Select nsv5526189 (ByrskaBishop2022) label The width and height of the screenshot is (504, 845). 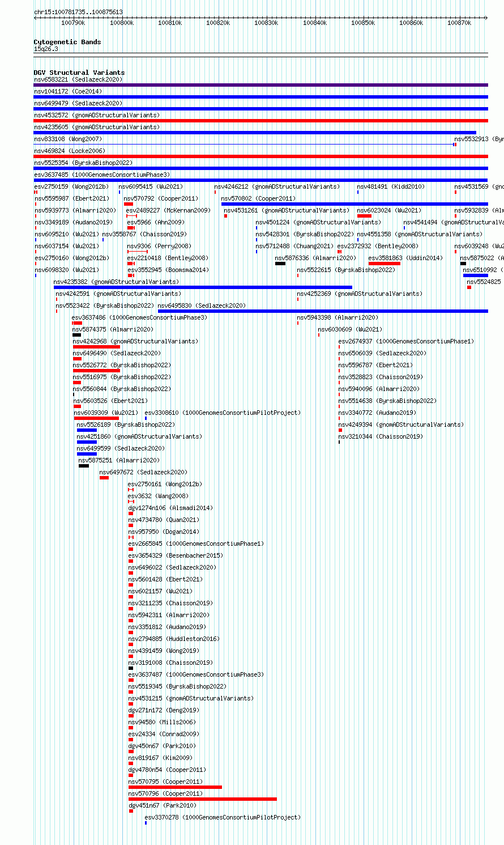click(126, 424)
